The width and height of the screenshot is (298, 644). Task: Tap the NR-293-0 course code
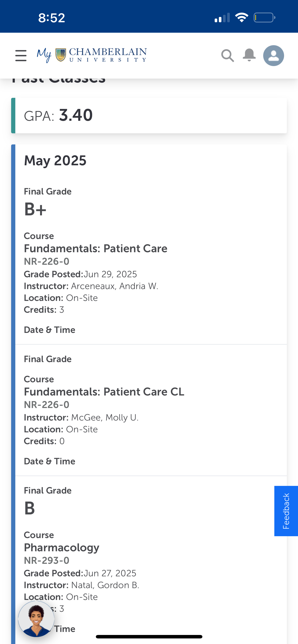tap(47, 561)
